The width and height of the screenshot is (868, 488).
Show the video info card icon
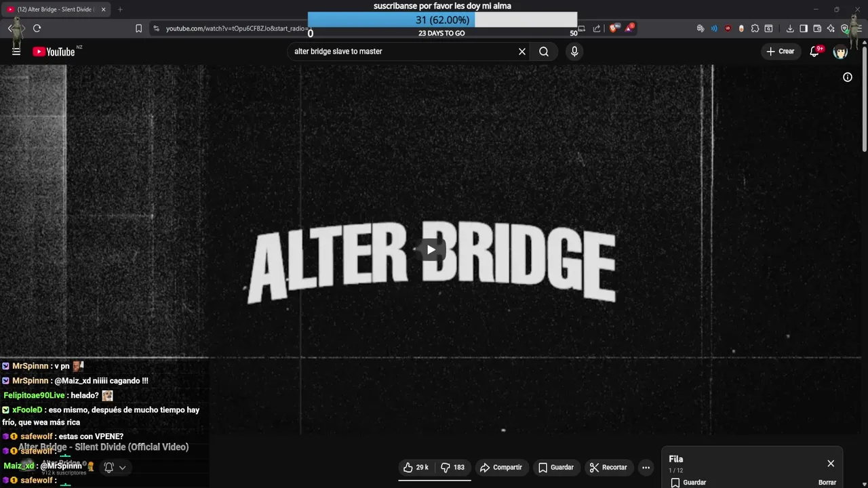tap(848, 77)
